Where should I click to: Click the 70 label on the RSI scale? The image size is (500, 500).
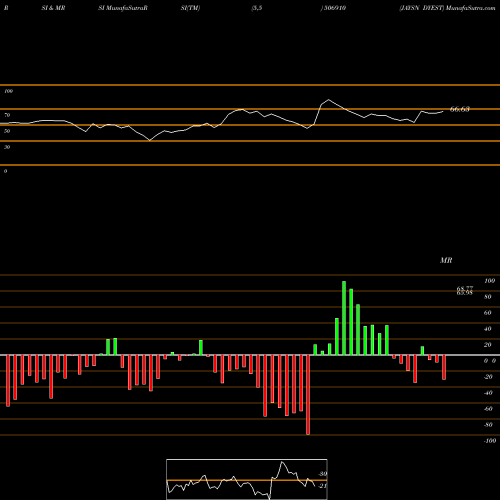pos(7,115)
